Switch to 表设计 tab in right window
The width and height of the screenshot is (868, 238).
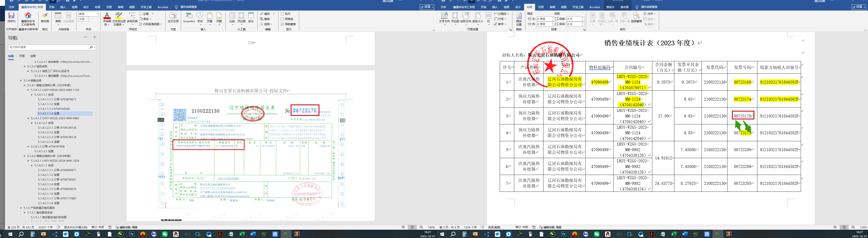click(x=610, y=7)
